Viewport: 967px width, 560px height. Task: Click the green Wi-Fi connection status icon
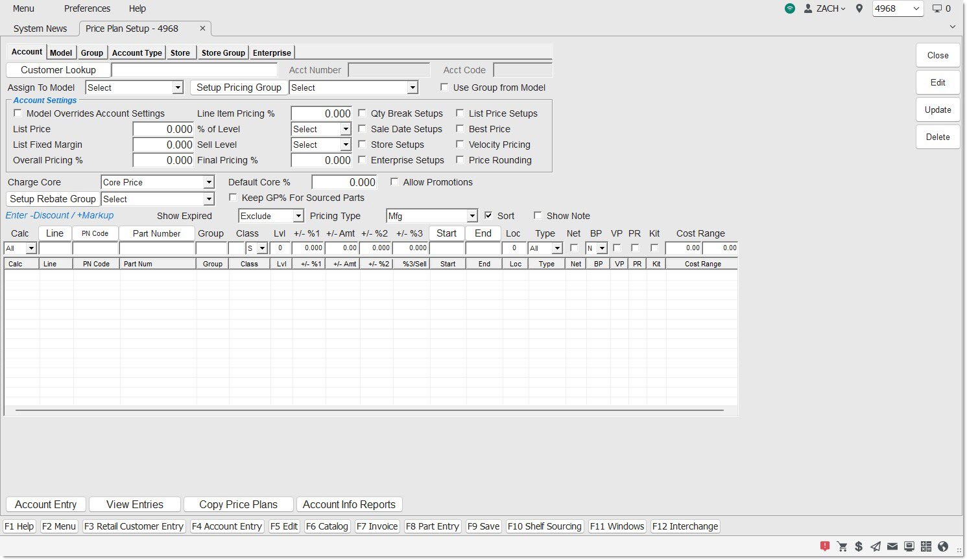pos(789,8)
